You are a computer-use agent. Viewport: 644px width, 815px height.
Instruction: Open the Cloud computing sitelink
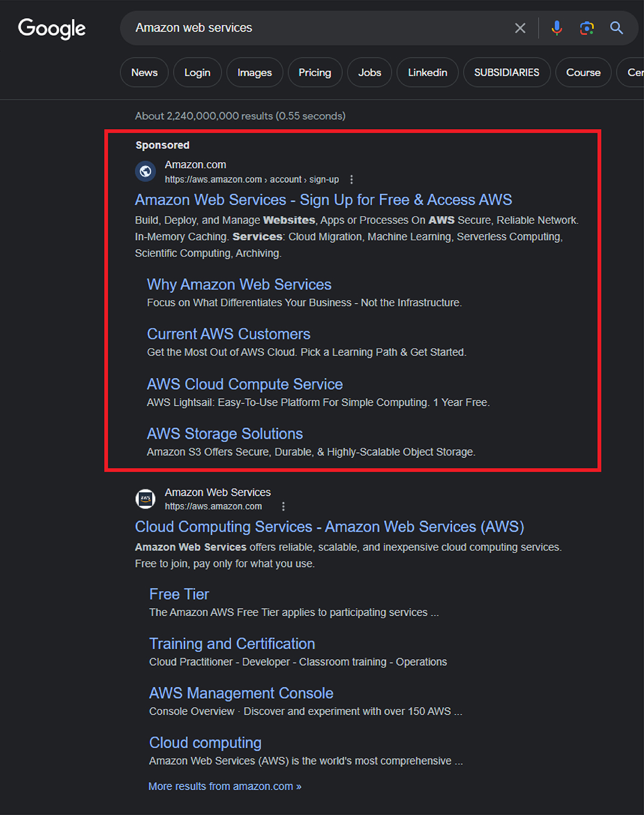point(205,743)
